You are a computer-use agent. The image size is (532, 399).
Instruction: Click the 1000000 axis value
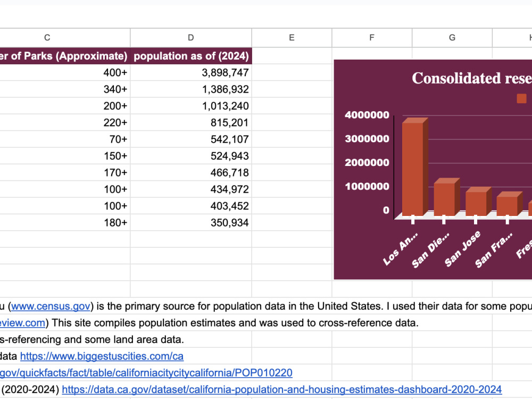tap(367, 186)
